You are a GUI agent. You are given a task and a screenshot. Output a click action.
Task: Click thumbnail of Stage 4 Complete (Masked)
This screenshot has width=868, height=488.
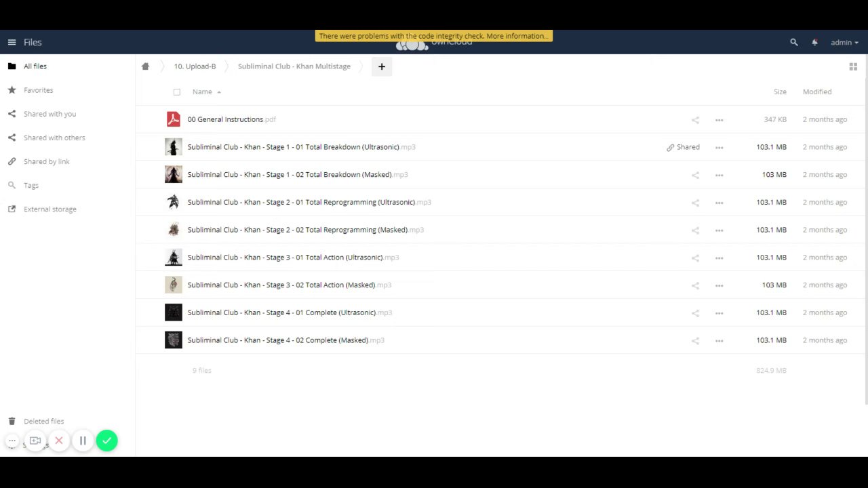(x=174, y=340)
